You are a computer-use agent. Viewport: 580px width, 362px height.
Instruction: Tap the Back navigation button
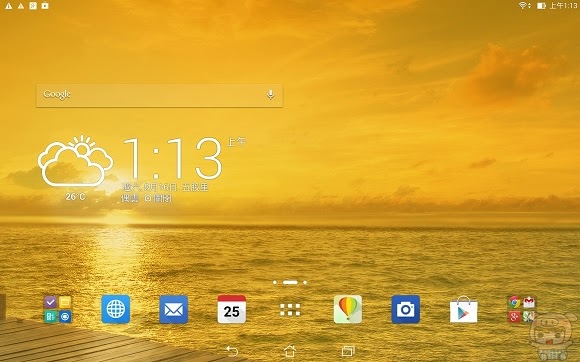point(232,351)
